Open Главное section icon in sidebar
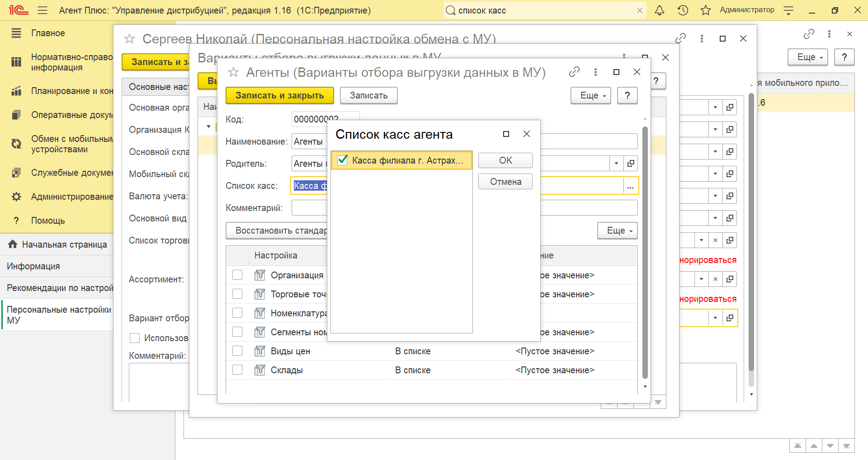The height and width of the screenshot is (460, 868). point(16,33)
